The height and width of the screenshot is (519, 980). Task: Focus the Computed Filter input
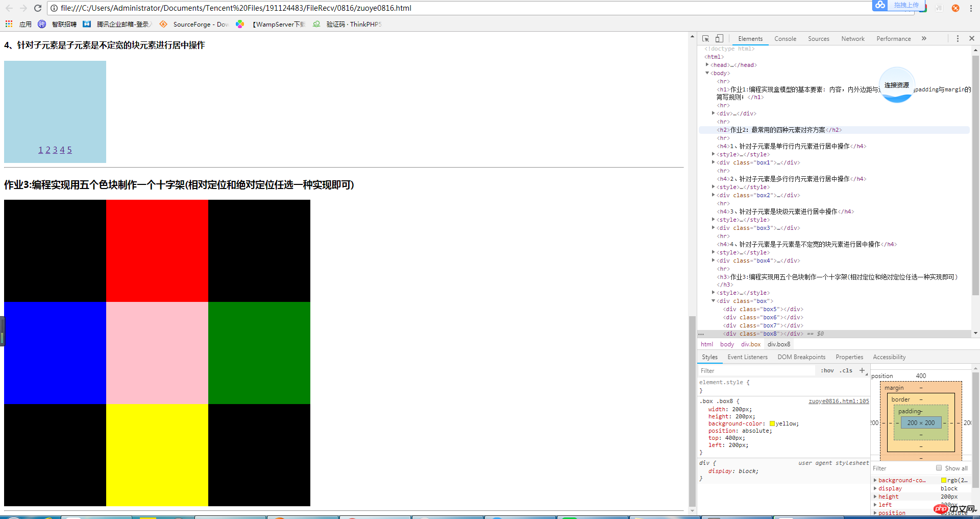(902, 468)
